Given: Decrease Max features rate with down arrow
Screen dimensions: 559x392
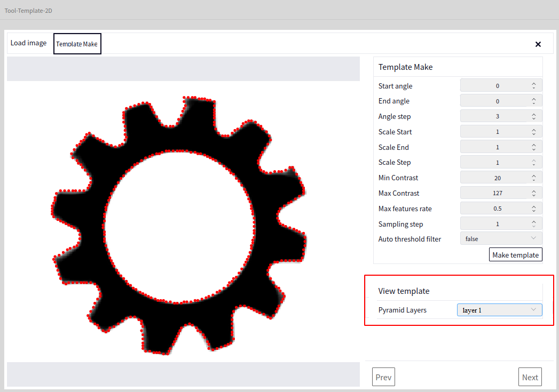Looking at the screenshot, I should pos(534,210).
